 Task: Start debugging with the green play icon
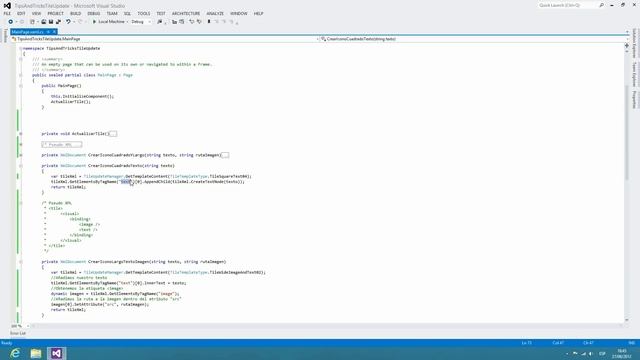94,22
